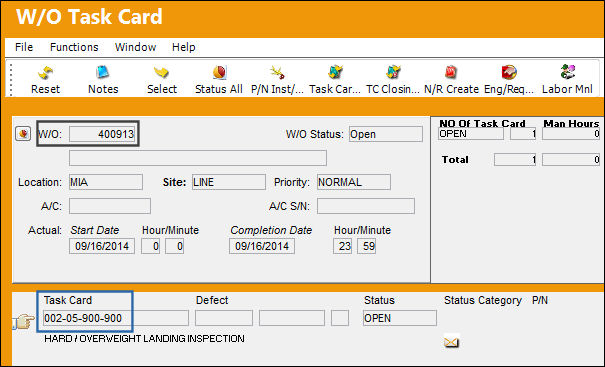Viewport: 605px width, 367px height.
Task: Click the Reset toolbar icon
Action: tap(45, 73)
